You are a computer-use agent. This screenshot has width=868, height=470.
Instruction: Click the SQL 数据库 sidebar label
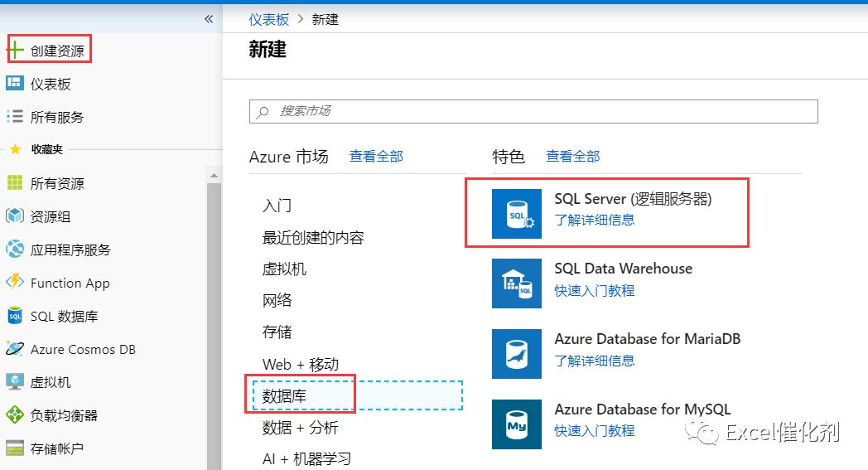tap(64, 317)
